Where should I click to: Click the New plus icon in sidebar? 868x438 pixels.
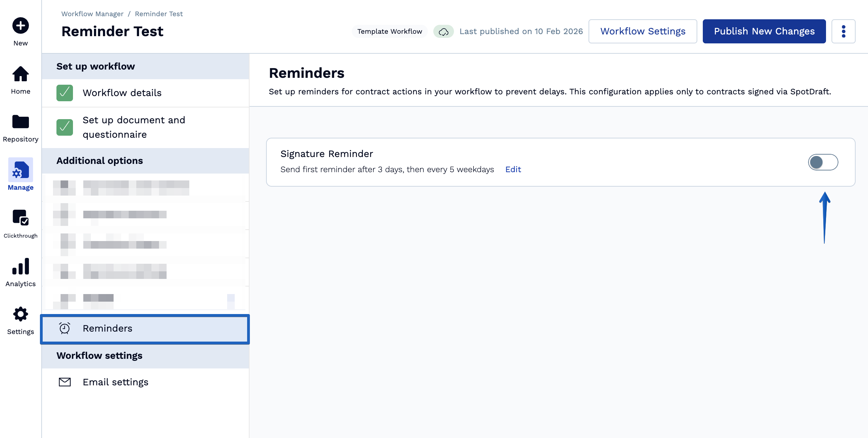20,25
